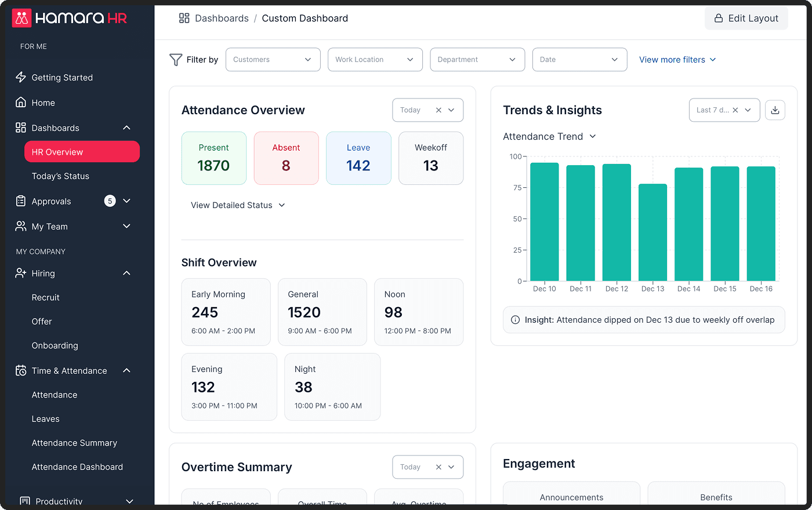
Task: Clear the Last 7 days range in Trends
Action: tap(735, 110)
